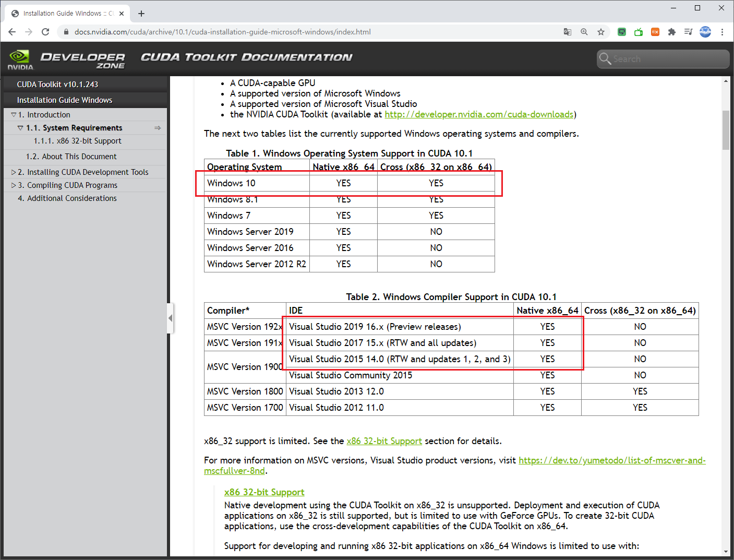
Task: Click Visual Studio 2019 16.x cell
Action: (400, 327)
